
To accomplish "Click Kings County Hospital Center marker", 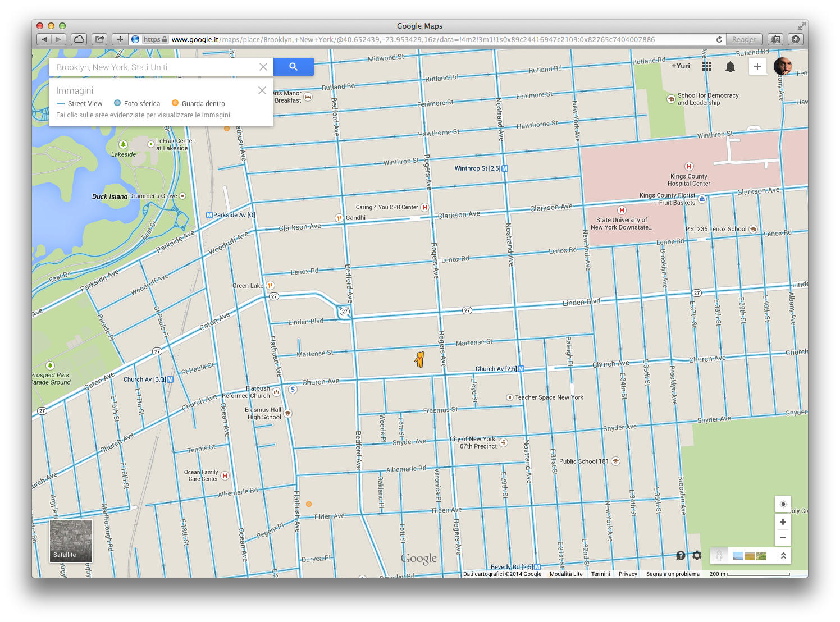I will click(x=689, y=166).
